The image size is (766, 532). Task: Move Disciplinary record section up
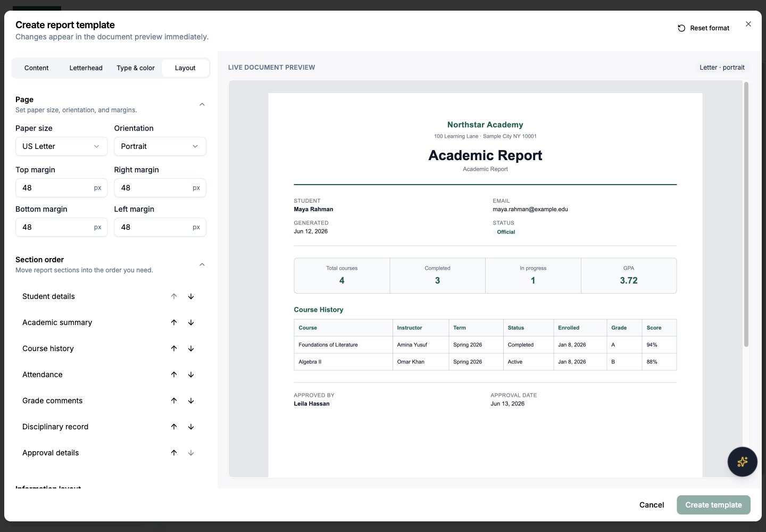point(174,427)
